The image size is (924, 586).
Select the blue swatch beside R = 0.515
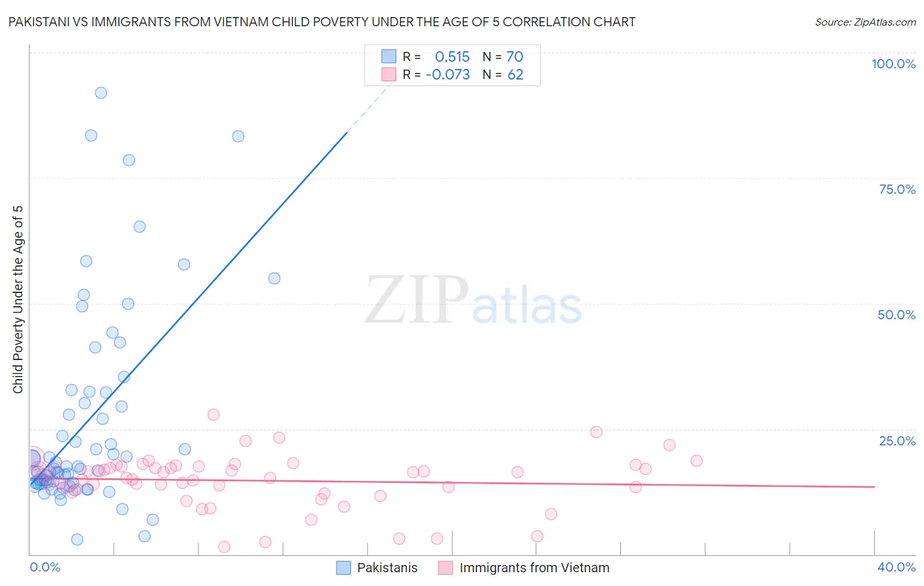click(389, 56)
